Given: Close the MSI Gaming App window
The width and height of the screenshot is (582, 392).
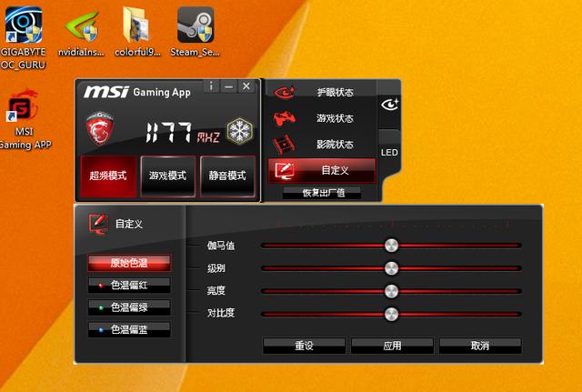Looking at the screenshot, I should coord(246,86).
